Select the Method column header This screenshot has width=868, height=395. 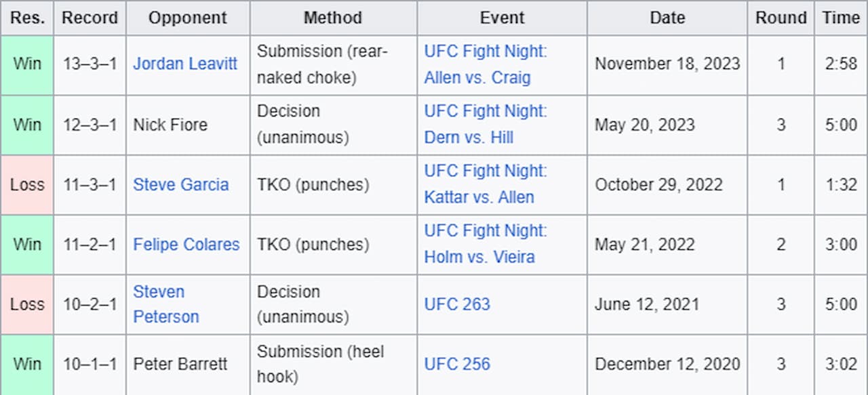(333, 18)
